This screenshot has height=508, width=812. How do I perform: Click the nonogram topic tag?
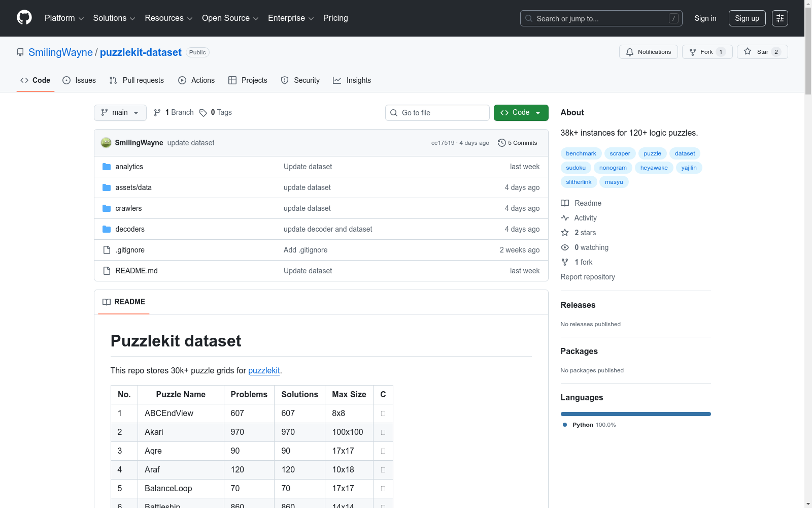(613, 168)
